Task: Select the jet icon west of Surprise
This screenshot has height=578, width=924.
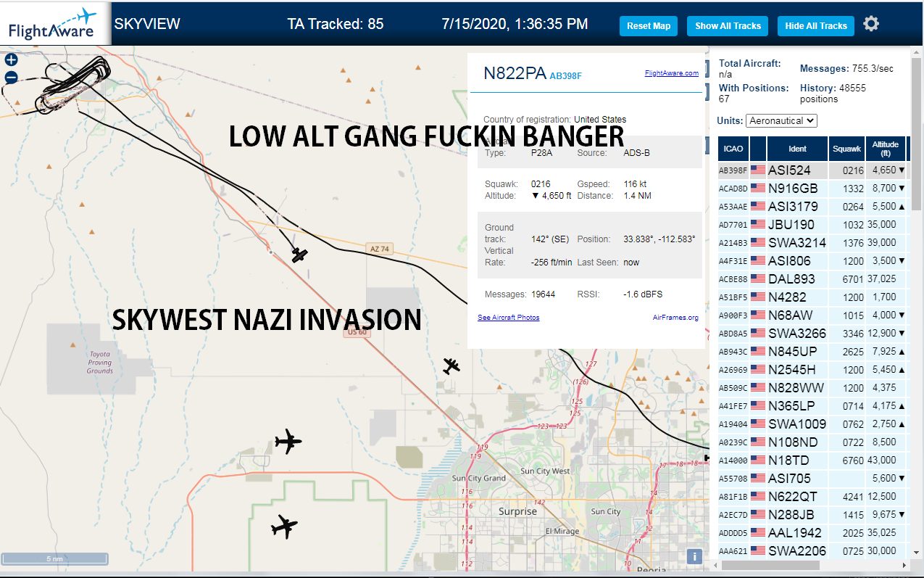Action: point(285,527)
